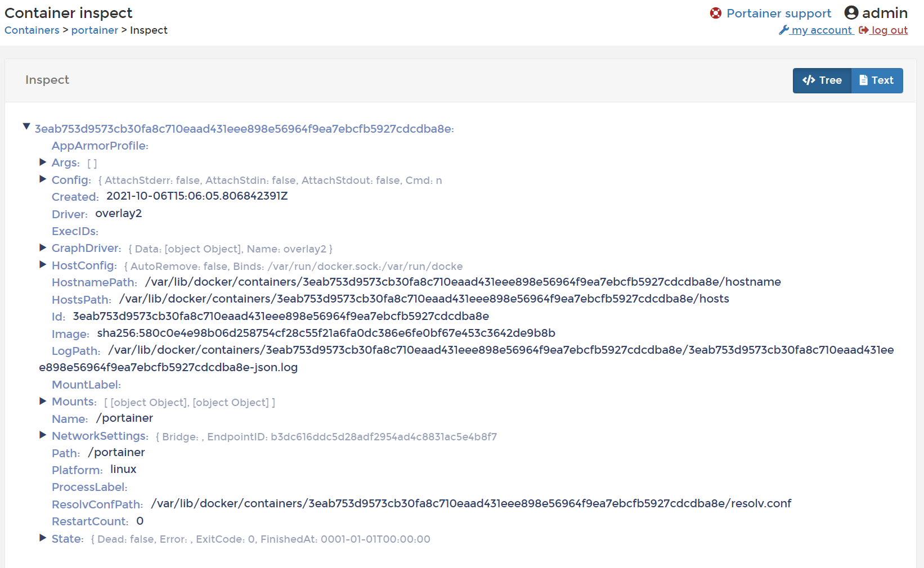Open the Portainer support link
This screenshot has width=924, height=568.
tap(779, 13)
